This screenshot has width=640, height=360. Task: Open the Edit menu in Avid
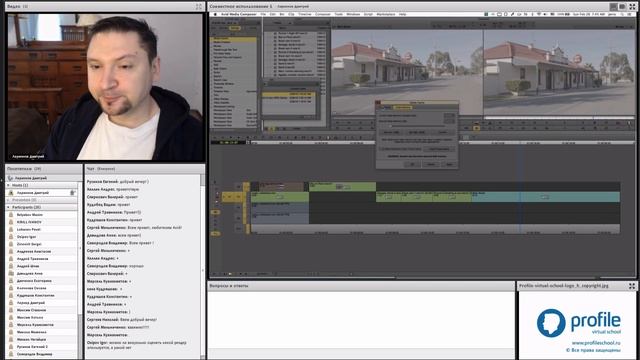(x=273, y=14)
